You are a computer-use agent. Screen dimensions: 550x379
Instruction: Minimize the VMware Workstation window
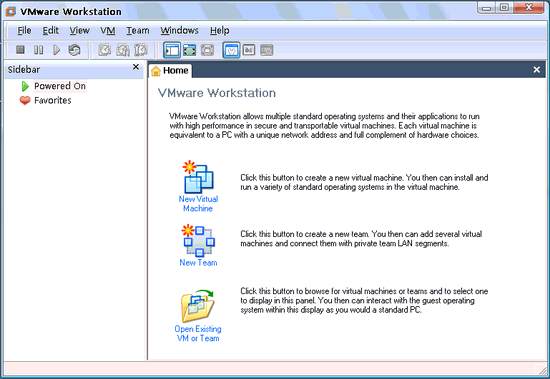click(x=486, y=7)
